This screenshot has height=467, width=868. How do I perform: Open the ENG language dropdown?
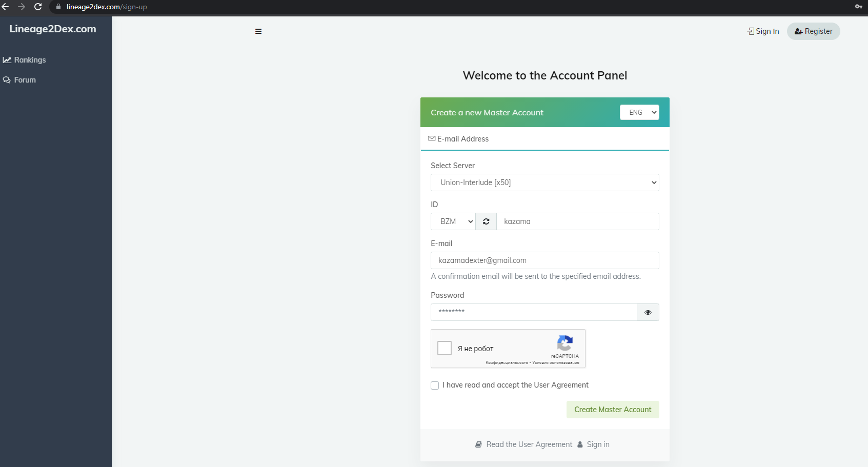[639, 112]
